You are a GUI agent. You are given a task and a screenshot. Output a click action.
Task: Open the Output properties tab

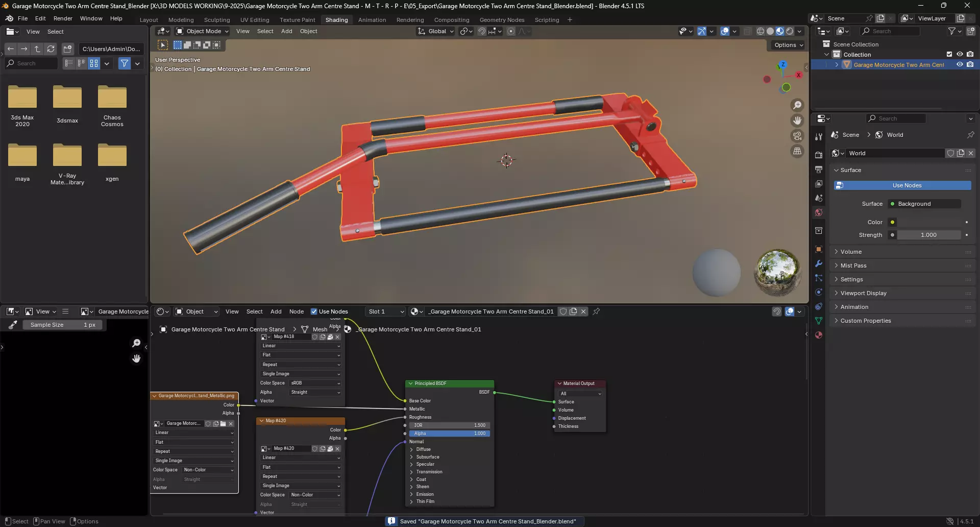pyautogui.click(x=819, y=170)
